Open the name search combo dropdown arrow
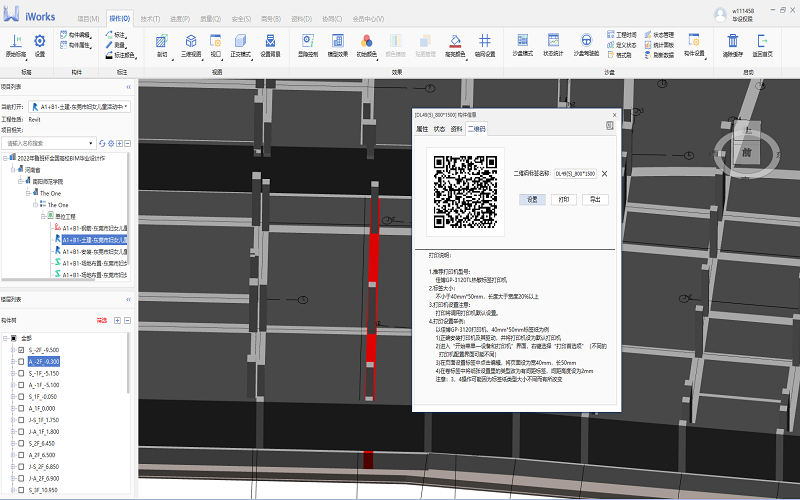Screen dimensions: 800x500 tap(91, 143)
